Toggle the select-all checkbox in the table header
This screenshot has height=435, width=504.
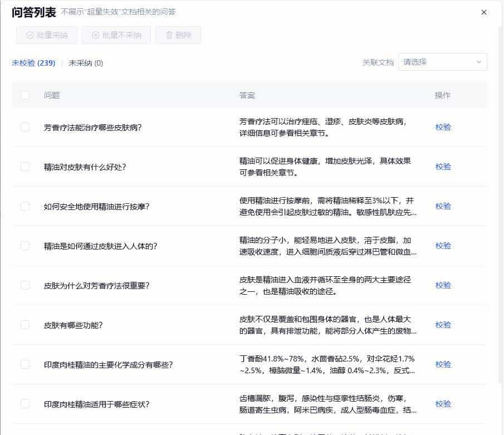(25, 95)
